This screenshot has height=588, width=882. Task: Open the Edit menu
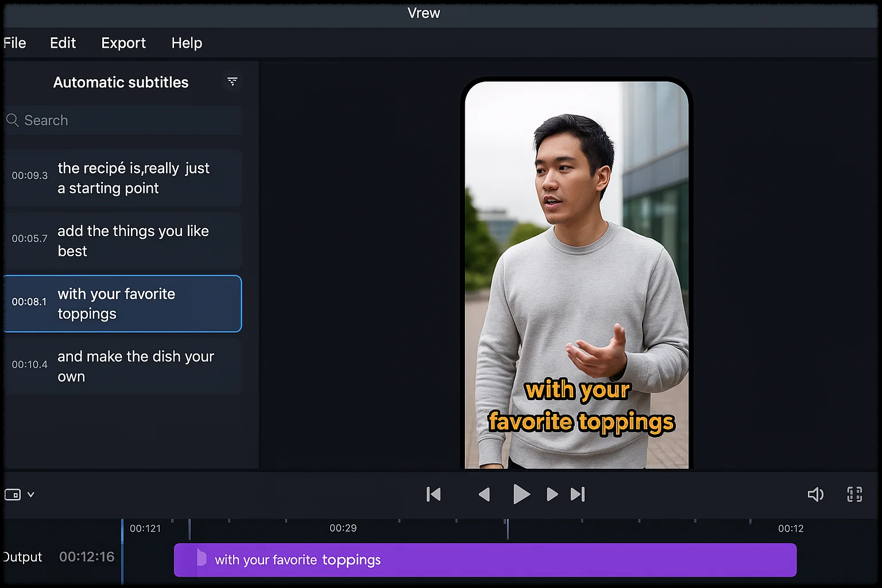[x=63, y=43]
